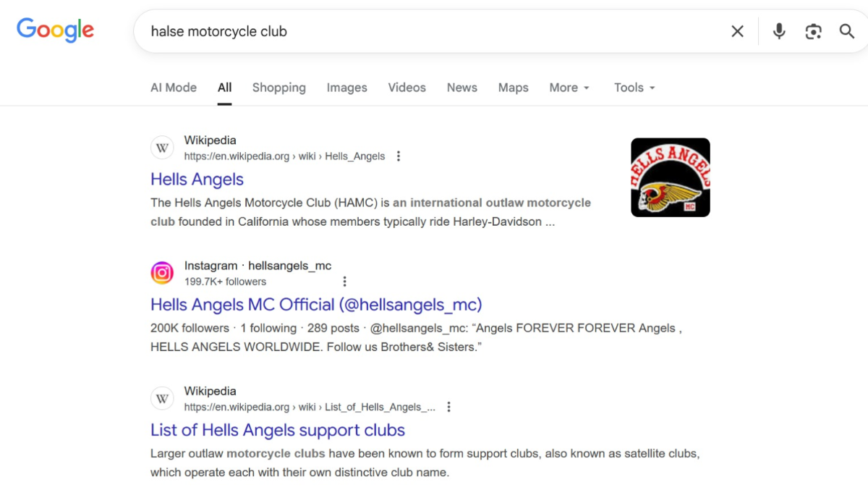Image resolution: width=868 pixels, height=493 pixels.
Task: Open options for the Instagram result
Action: point(345,282)
